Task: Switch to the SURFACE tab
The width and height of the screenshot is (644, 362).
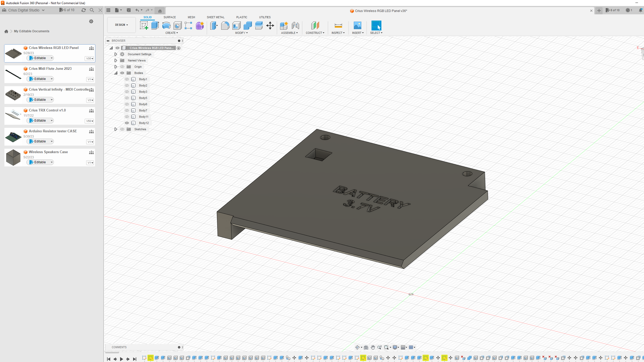Action: tap(169, 17)
